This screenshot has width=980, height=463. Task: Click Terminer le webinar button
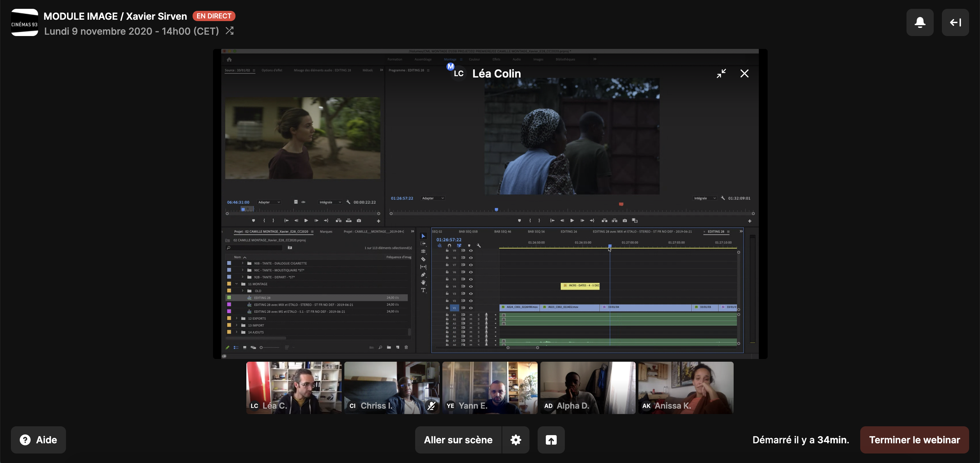pyautogui.click(x=914, y=440)
